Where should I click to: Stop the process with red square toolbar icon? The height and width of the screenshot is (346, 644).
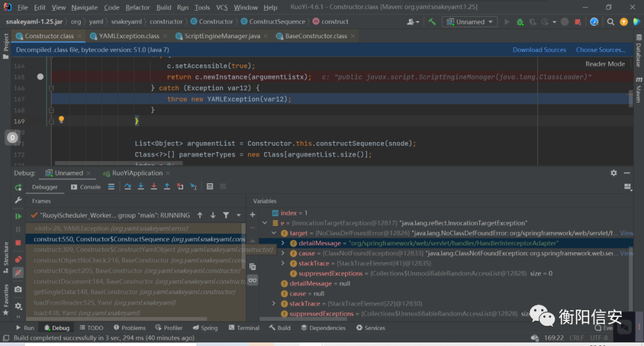click(578, 22)
